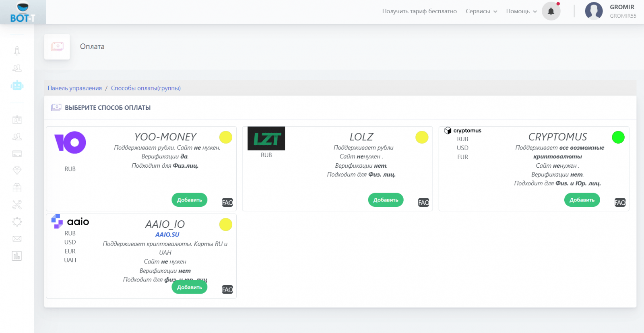
Task: Click the AAIO_IO title
Action: click(165, 224)
